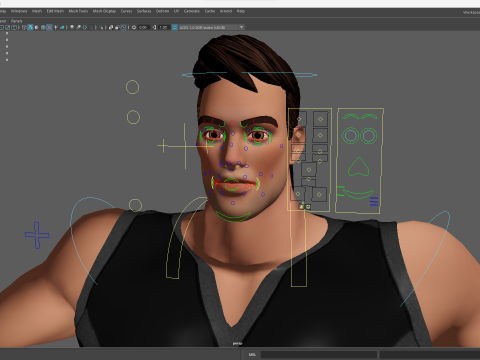This screenshot has height=360, width=480.
Task: Click the isolate select icon
Action: pos(101,27)
